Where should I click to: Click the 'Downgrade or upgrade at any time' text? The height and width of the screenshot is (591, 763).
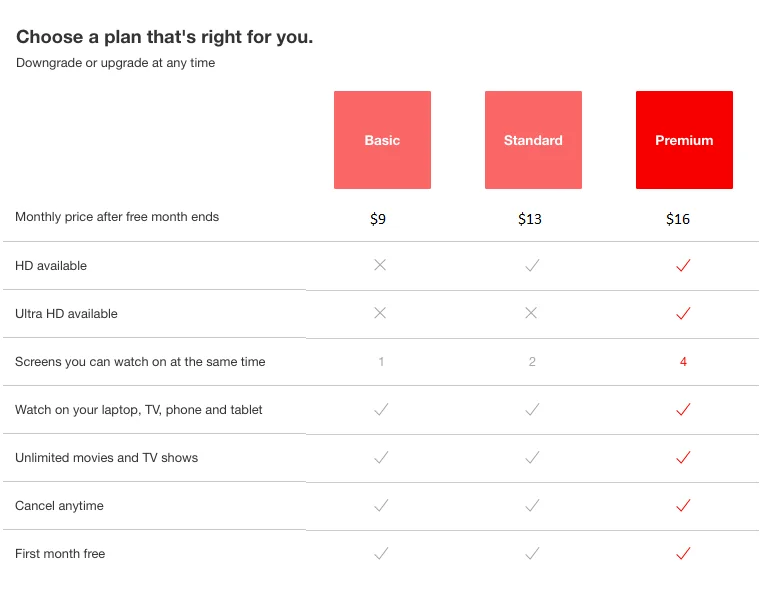115,63
